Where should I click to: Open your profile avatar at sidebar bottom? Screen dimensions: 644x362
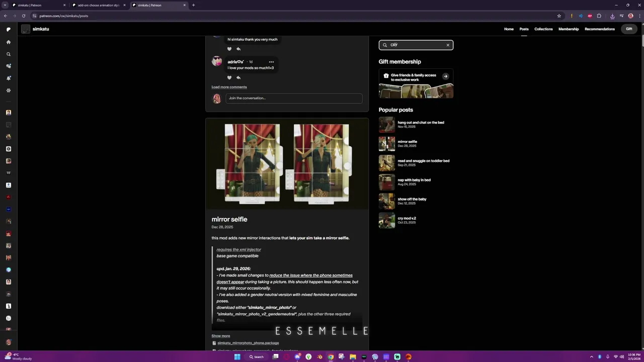pyautogui.click(x=8, y=342)
